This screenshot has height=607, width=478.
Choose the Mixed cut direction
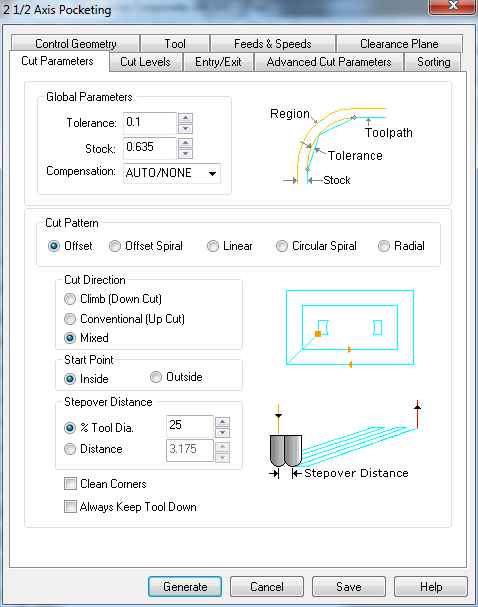click(86, 338)
